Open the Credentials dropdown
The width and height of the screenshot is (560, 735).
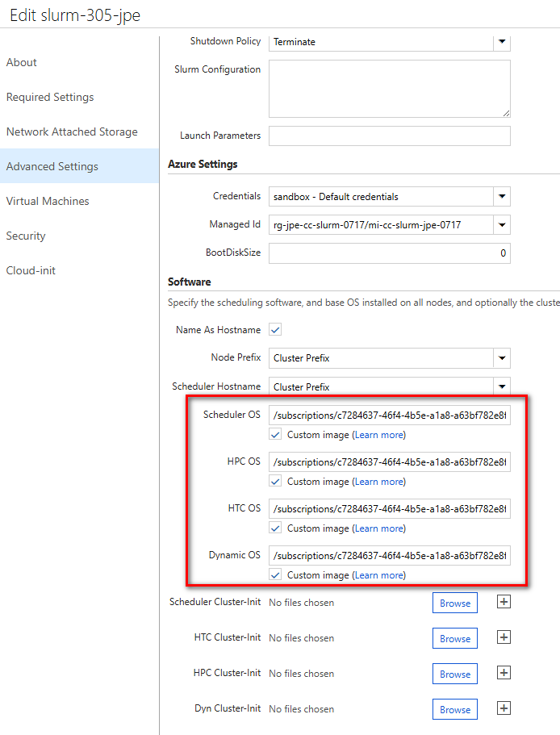click(501, 196)
